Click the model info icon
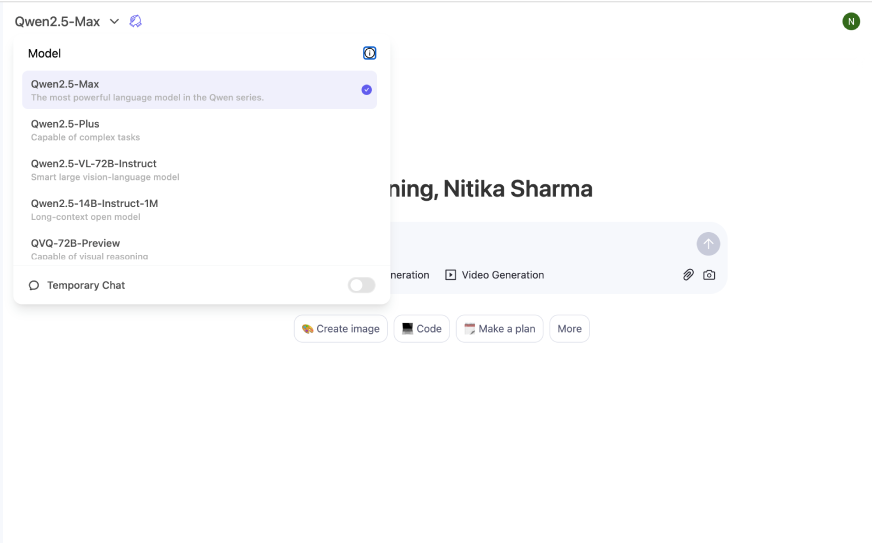Viewport: 872px width, 543px height. [369, 53]
